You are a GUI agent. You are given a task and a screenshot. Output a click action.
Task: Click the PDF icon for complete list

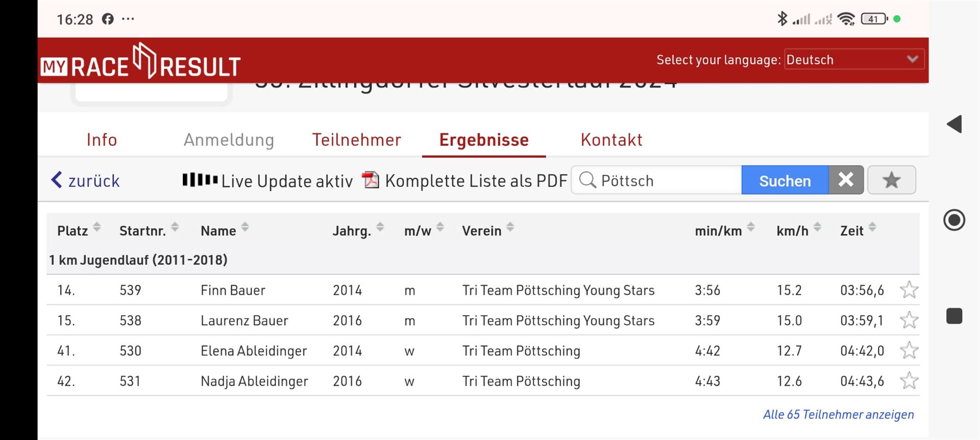point(371,180)
